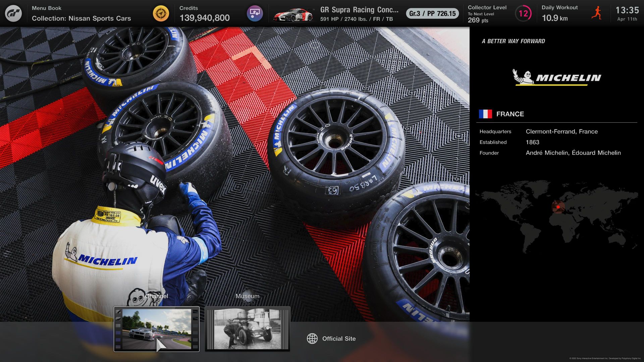The height and width of the screenshot is (362, 644).
Task: Click the purple music playlist icon
Action: pos(255,13)
